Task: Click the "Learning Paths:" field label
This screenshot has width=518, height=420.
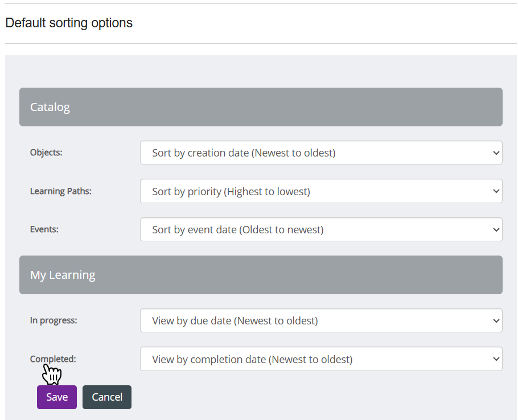Action: [60, 191]
